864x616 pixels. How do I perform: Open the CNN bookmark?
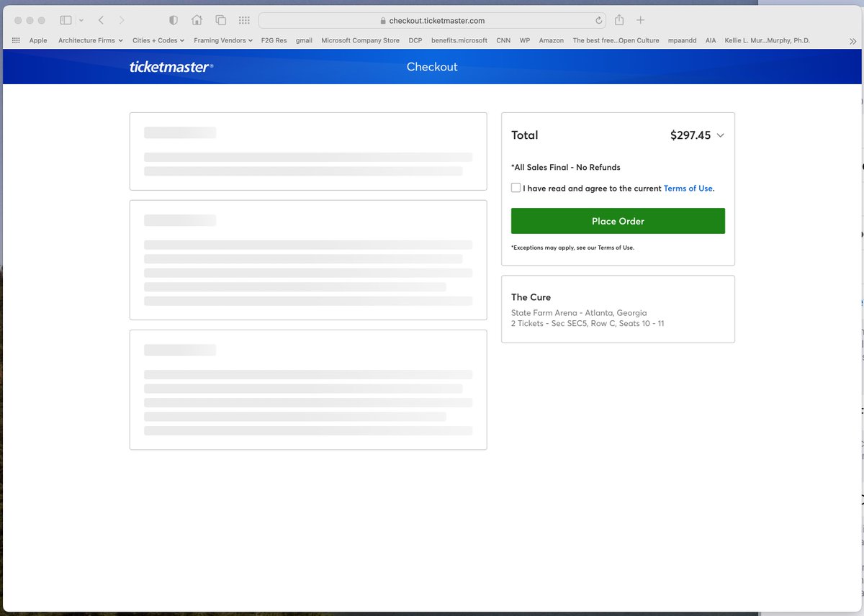pos(503,40)
